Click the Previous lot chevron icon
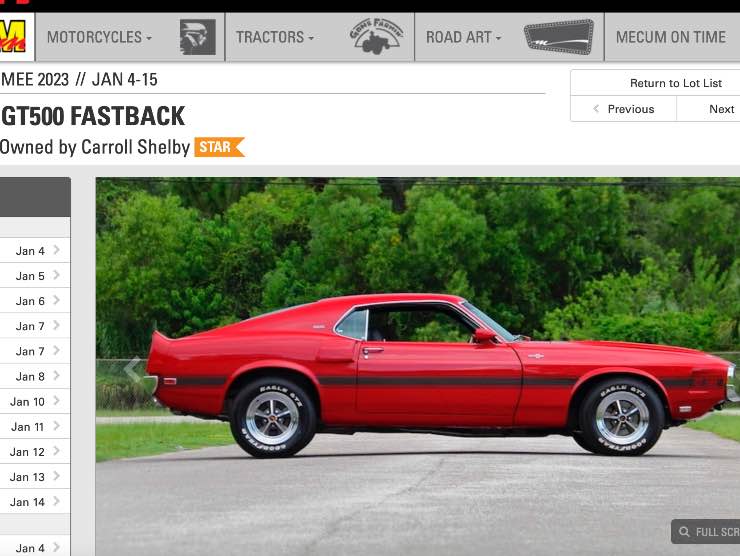740x556 pixels. pyautogui.click(x=596, y=109)
